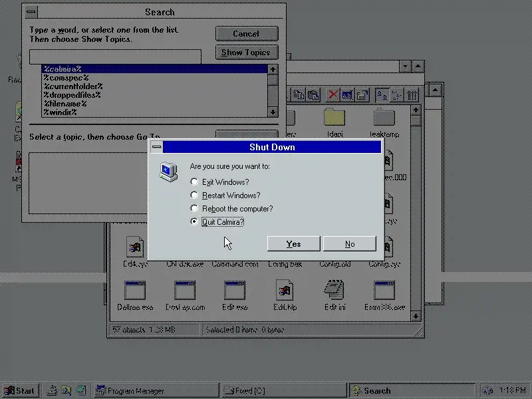Click first quick-launch icon beside Start
Screen dimensions: 532x399
pos(52,391)
